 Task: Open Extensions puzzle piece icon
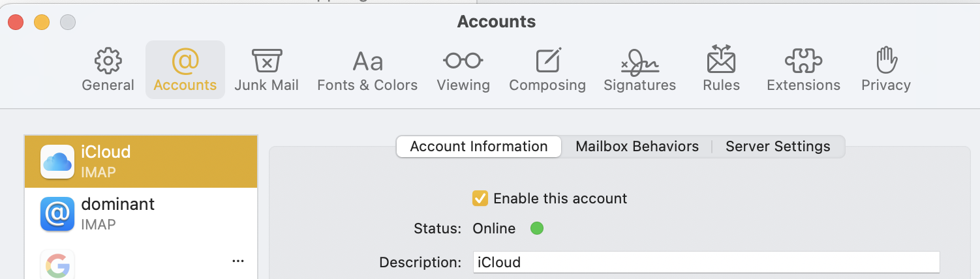[803, 61]
